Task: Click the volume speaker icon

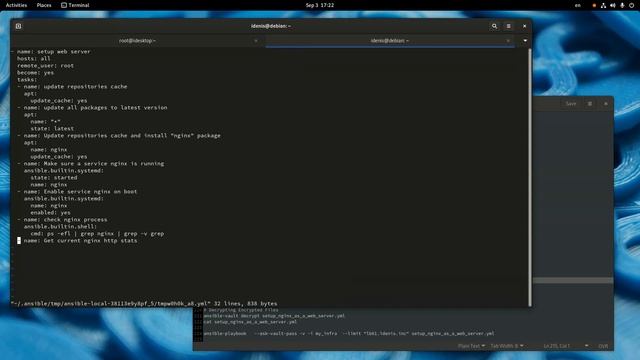Action: [613, 5]
